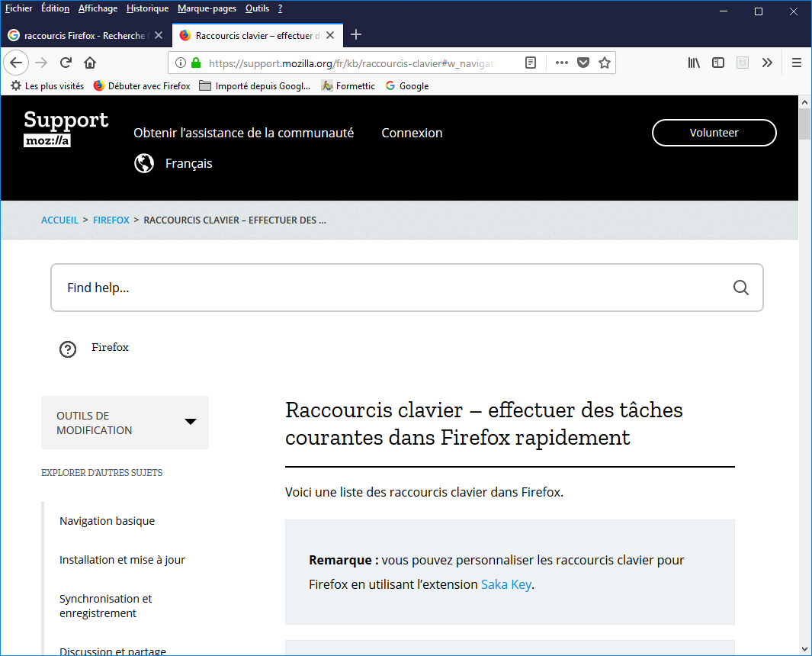The image size is (812, 656).
Task: Click the page vertical scrollbar thumb
Action: 804,124
